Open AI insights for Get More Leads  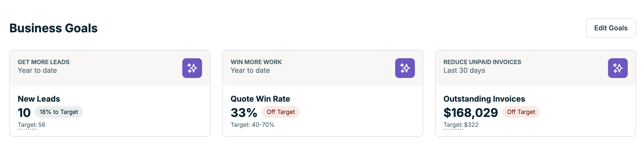pyautogui.click(x=192, y=68)
